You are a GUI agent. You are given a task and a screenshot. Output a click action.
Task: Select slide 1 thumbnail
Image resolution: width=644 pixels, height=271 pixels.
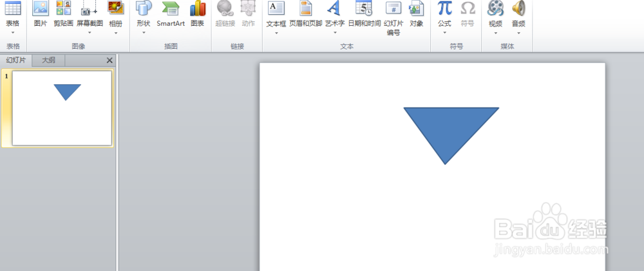tap(62, 108)
